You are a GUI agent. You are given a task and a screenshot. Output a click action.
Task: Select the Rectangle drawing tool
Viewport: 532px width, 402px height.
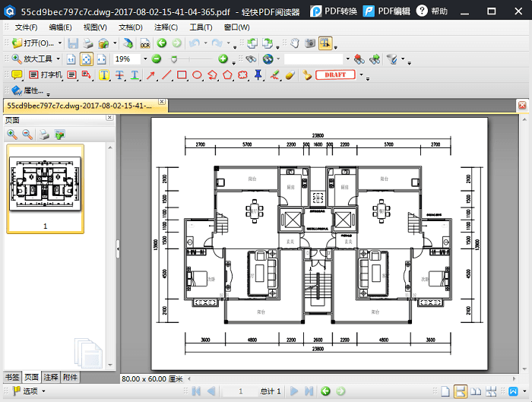(x=182, y=75)
